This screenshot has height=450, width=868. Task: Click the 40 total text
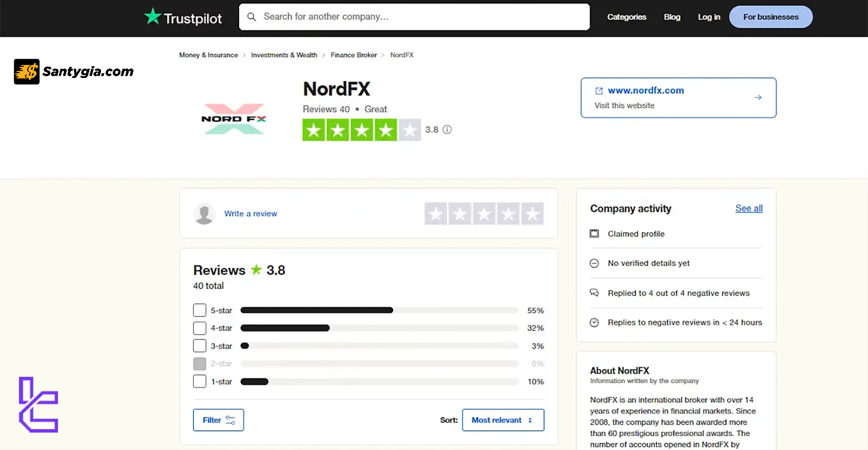(208, 286)
